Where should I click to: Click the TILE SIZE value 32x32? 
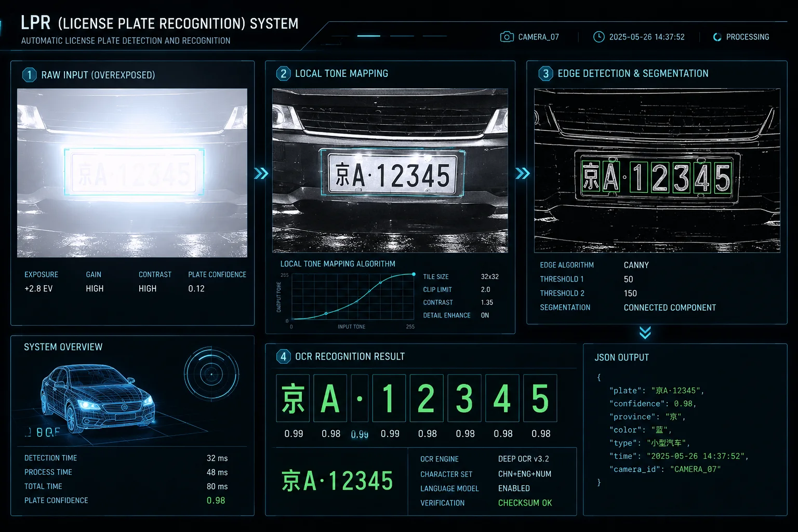[x=489, y=276]
